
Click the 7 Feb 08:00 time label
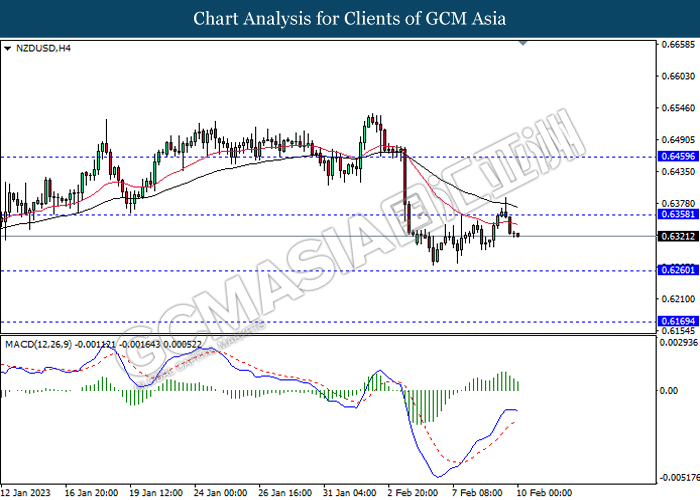(x=478, y=493)
